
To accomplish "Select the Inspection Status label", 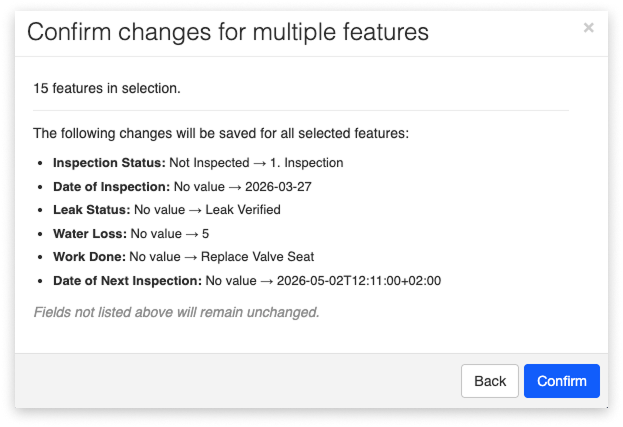I will point(107,162).
